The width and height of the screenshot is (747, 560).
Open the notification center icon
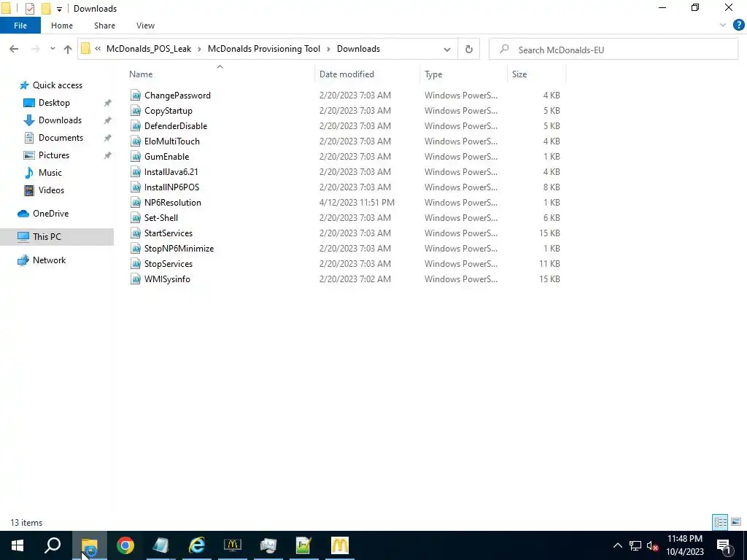tap(724, 545)
